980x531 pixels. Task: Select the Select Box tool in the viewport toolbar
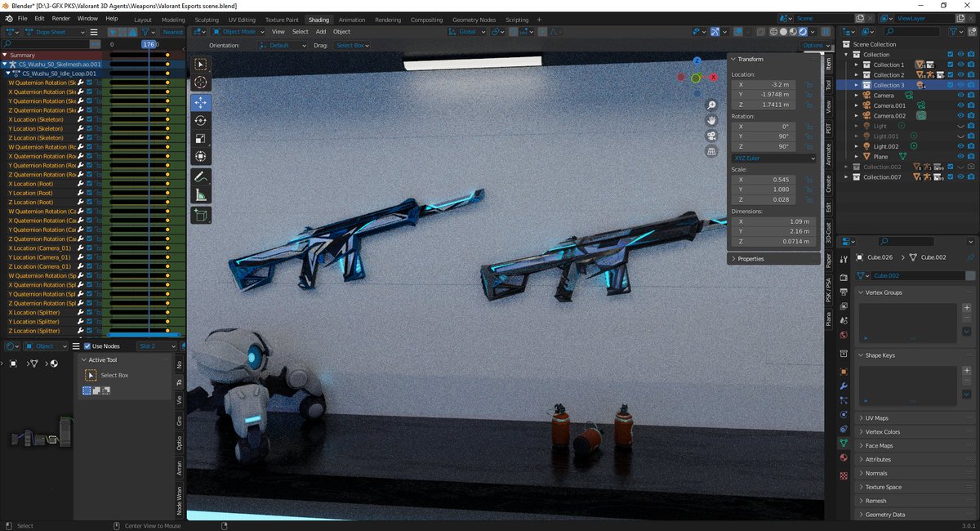coord(201,65)
